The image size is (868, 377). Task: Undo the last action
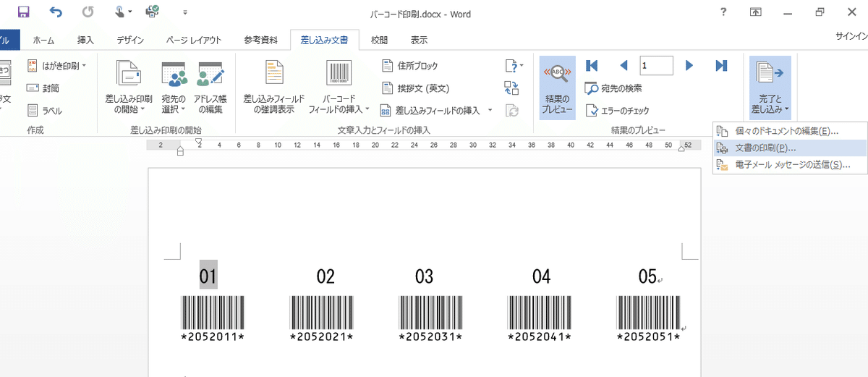click(56, 12)
